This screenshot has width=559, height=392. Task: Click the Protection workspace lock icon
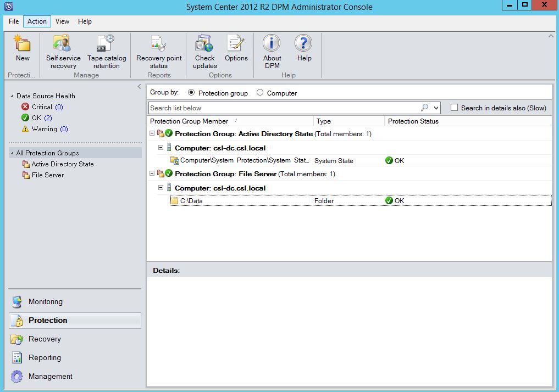(16, 321)
